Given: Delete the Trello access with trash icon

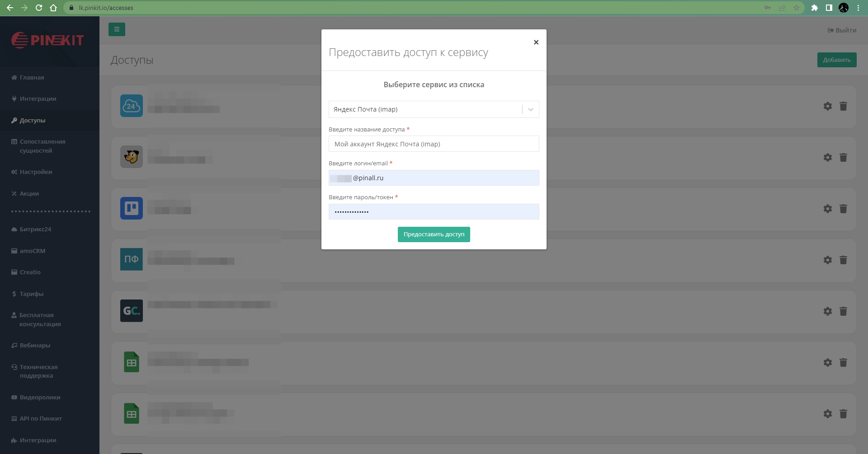Looking at the screenshot, I should 843,209.
